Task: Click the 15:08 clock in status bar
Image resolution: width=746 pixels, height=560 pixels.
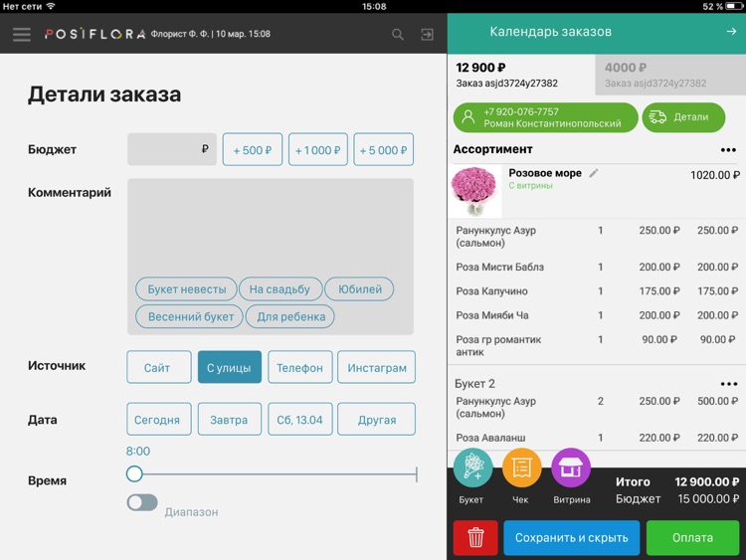Action: coord(374,6)
